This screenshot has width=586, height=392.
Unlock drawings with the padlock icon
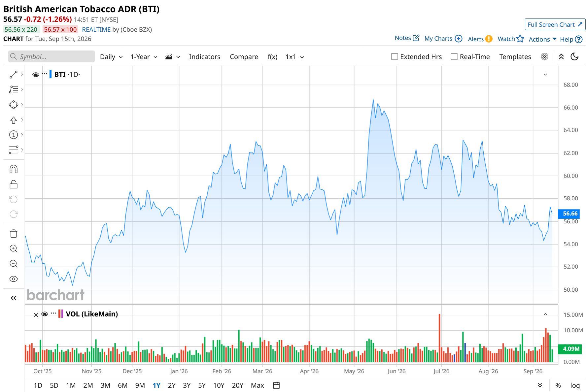tap(14, 184)
